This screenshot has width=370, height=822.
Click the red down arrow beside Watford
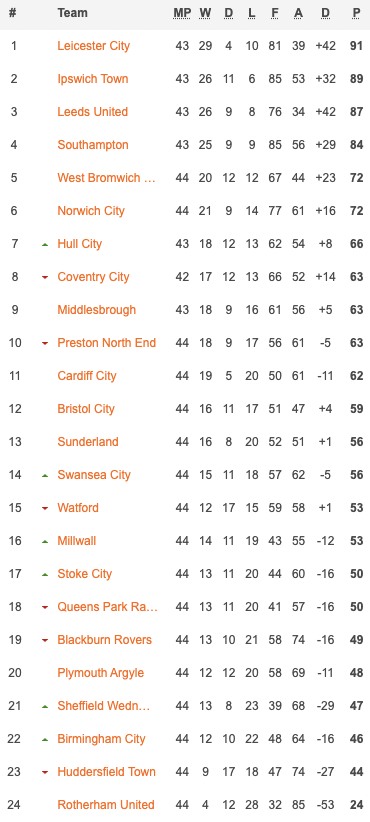pyautogui.click(x=45, y=509)
